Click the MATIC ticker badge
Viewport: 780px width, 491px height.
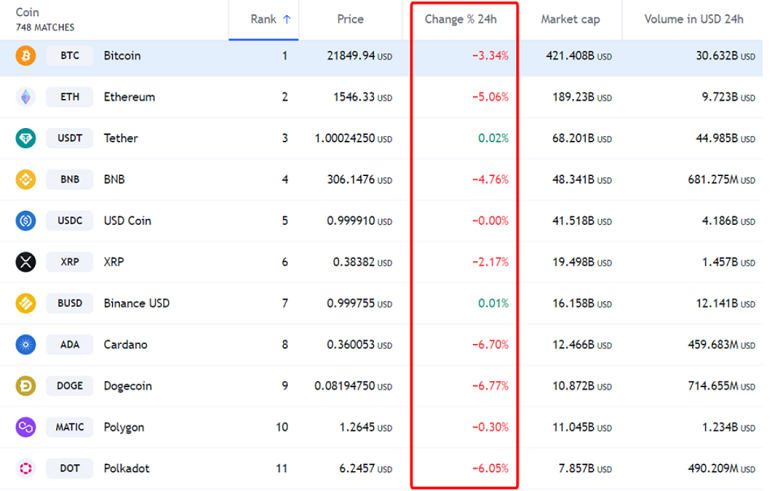70,427
